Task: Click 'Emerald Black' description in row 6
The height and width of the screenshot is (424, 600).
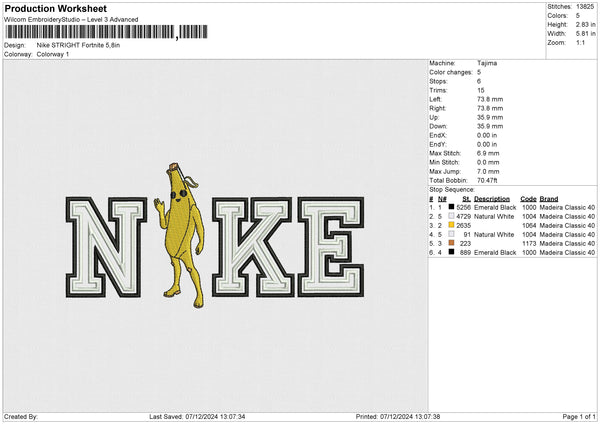Action: coord(495,253)
